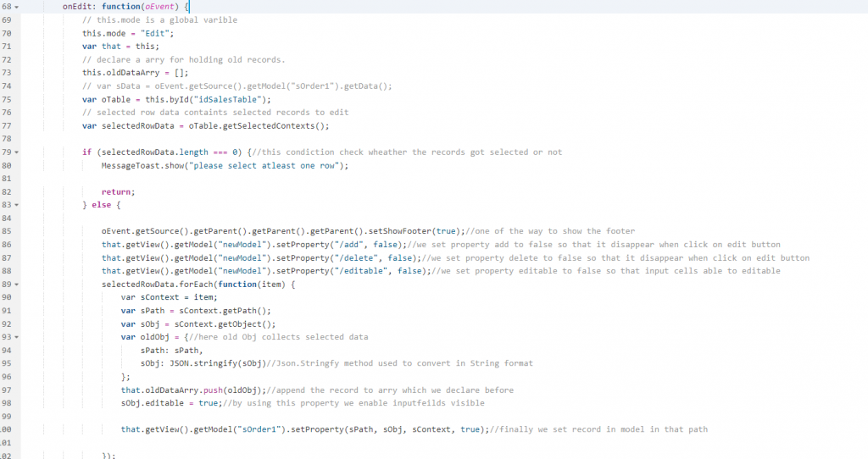Click line number 77 in the gutter
Viewport: 868px width, 459px height.
point(6,125)
